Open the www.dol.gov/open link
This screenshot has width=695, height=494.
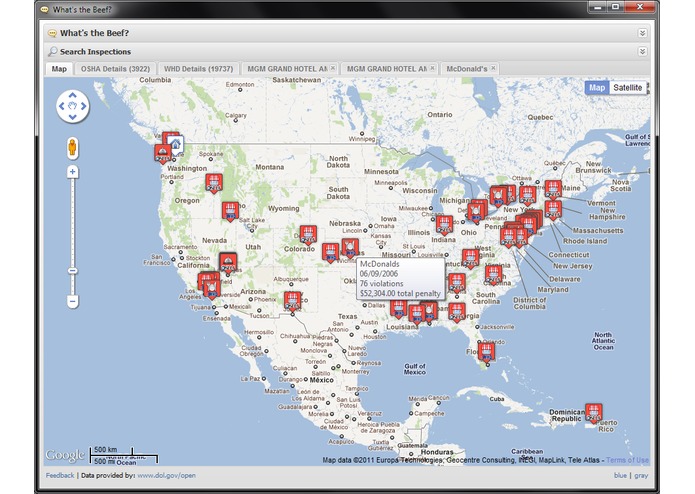coord(166,475)
